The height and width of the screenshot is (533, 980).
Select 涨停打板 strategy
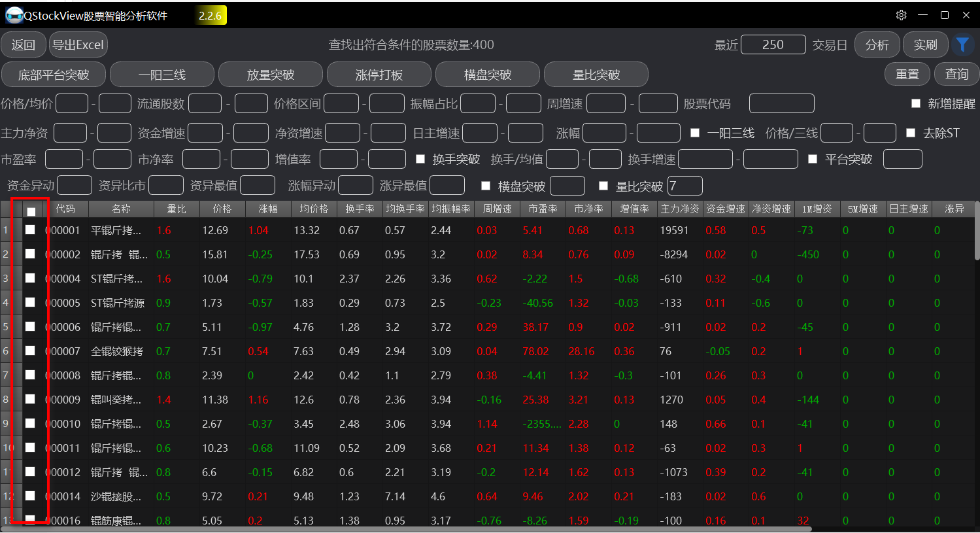[379, 75]
